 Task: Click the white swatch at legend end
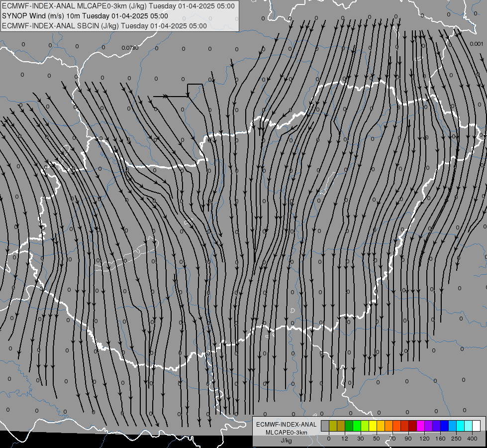pyautogui.click(x=477, y=426)
